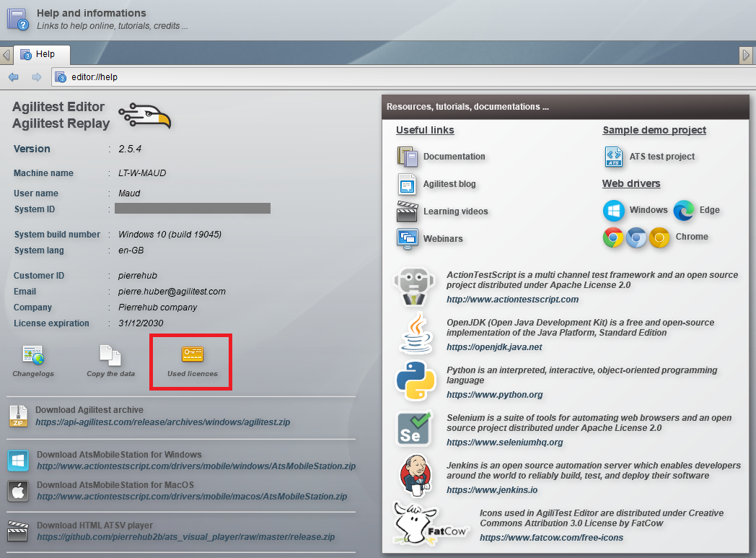Open the Webinars monitor icon
Image resolution: width=756 pixels, height=558 pixels.
coord(408,239)
